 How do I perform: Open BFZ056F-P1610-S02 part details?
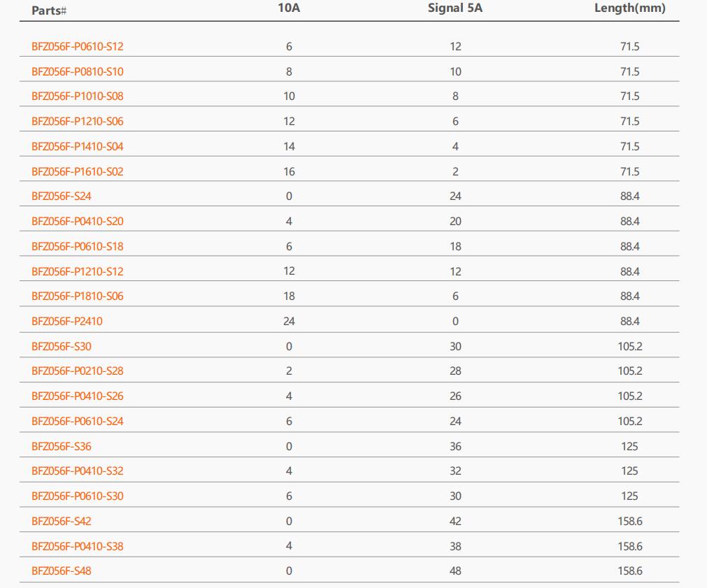(x=77, y=172)
